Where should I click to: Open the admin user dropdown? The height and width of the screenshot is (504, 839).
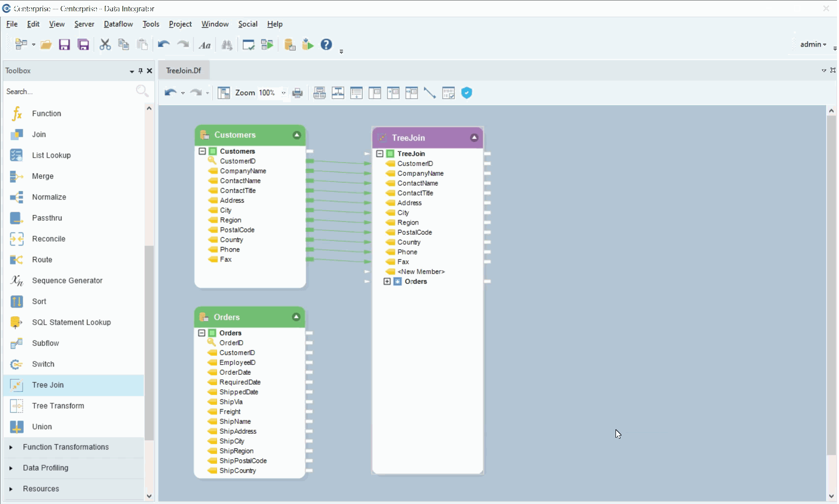click(x=813, y=44)
